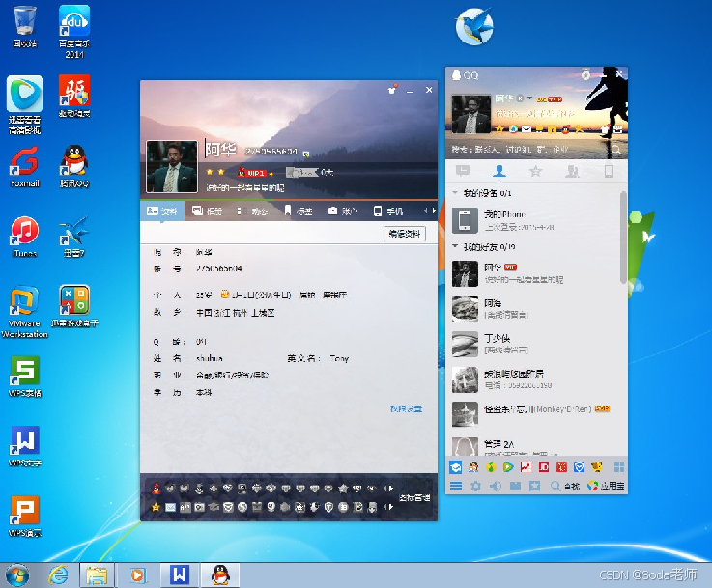The height and width of the screenshot is (588, 712).
Task: Open the 资料 tab in profile window
Action: pos(161,211)
